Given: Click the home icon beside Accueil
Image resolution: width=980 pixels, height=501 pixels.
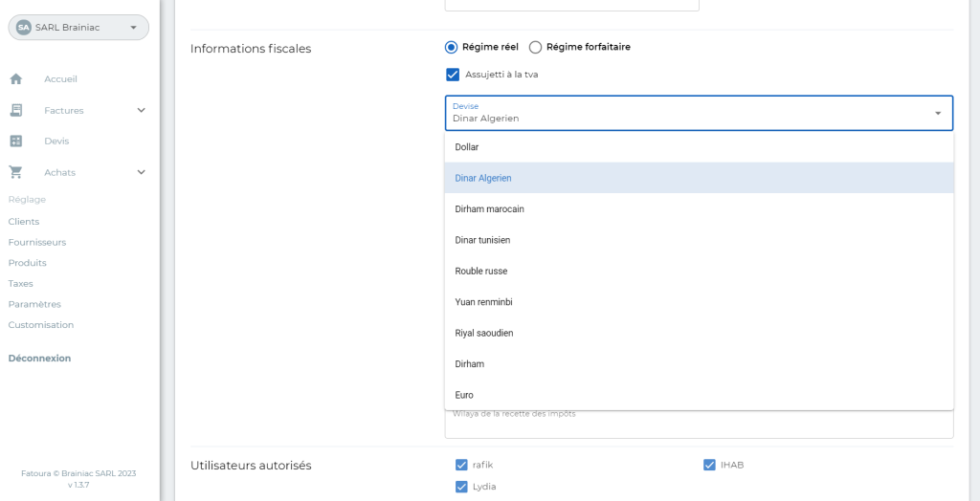Looking at the screenshot, I should pos(16,79).
